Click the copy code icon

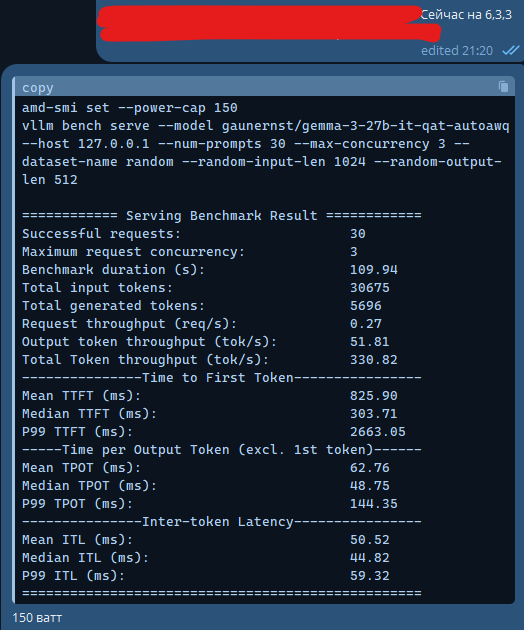pyautogui.click(x=503, y=86)
